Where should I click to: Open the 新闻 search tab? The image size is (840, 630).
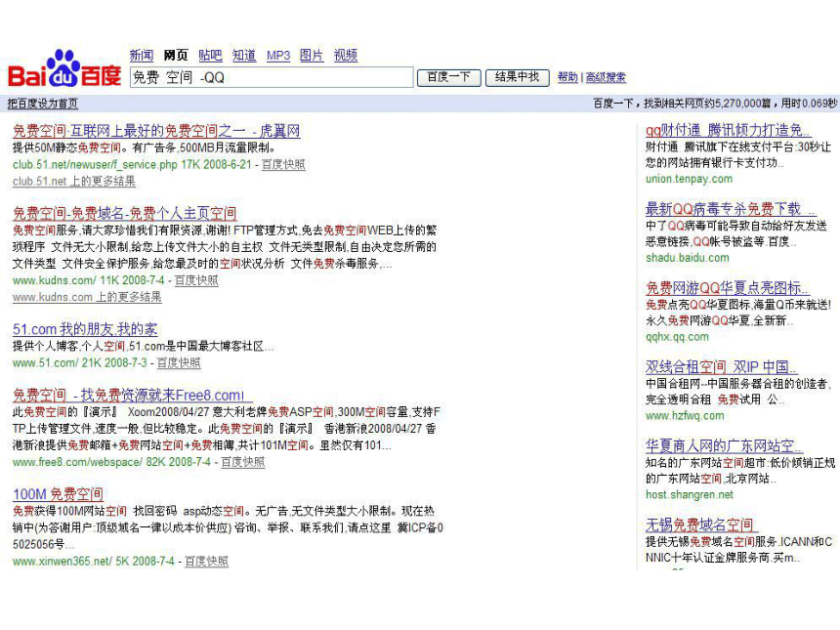tap(142, 55)
